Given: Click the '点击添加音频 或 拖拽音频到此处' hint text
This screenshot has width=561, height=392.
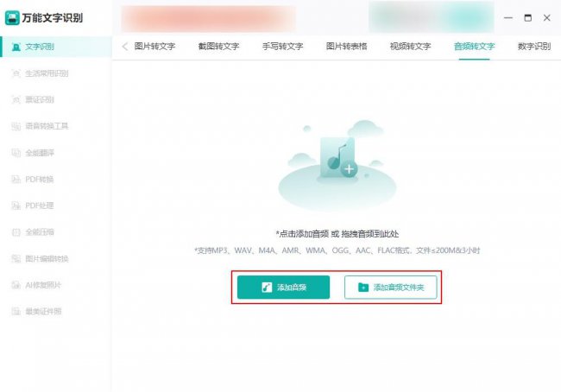Looking at the screenshot, I should (337, 234).
